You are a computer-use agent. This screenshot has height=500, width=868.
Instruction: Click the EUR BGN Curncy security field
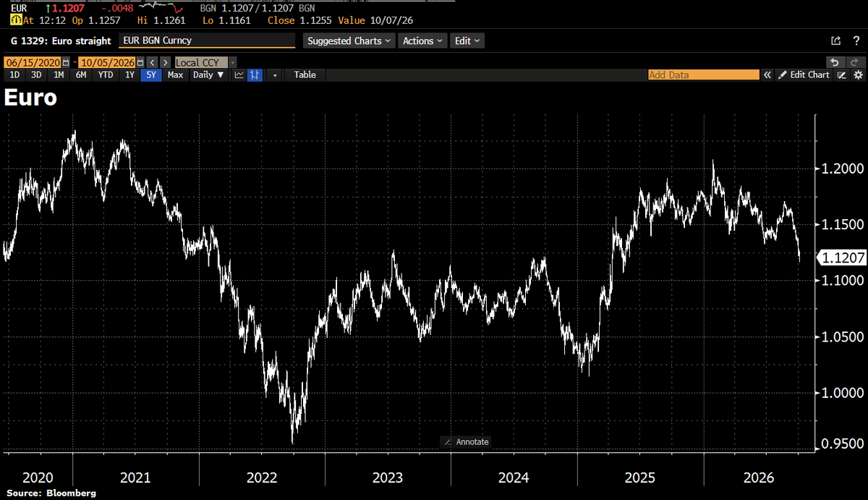207,41
